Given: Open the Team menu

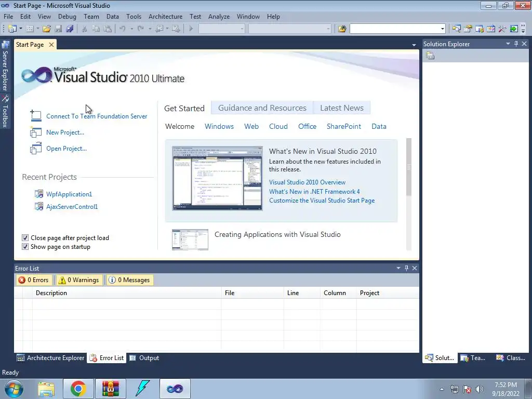Looking at the screenshot, I should (91, 16).
